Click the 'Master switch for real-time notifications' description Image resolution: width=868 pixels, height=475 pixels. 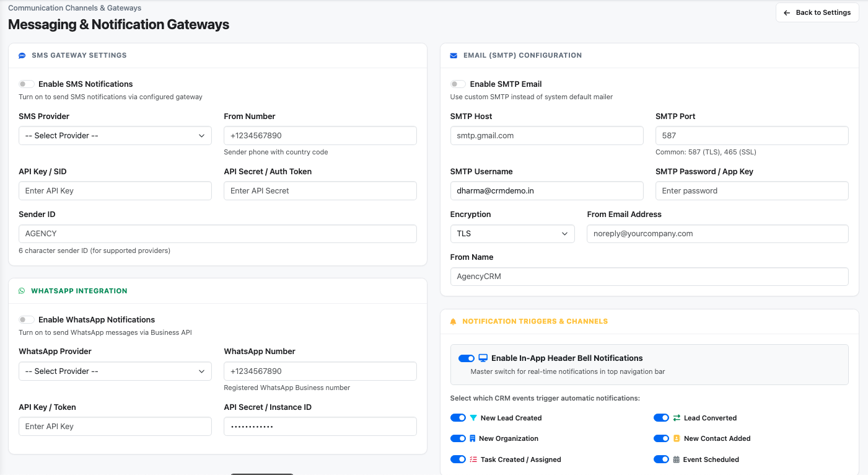pyautogui.click(x=568, y=371)
